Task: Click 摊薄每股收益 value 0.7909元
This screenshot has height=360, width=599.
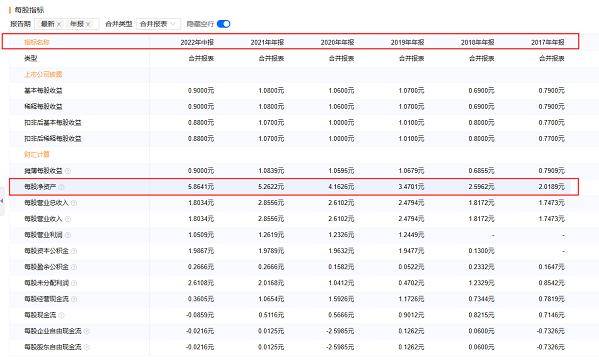Action: pos(551,171)
